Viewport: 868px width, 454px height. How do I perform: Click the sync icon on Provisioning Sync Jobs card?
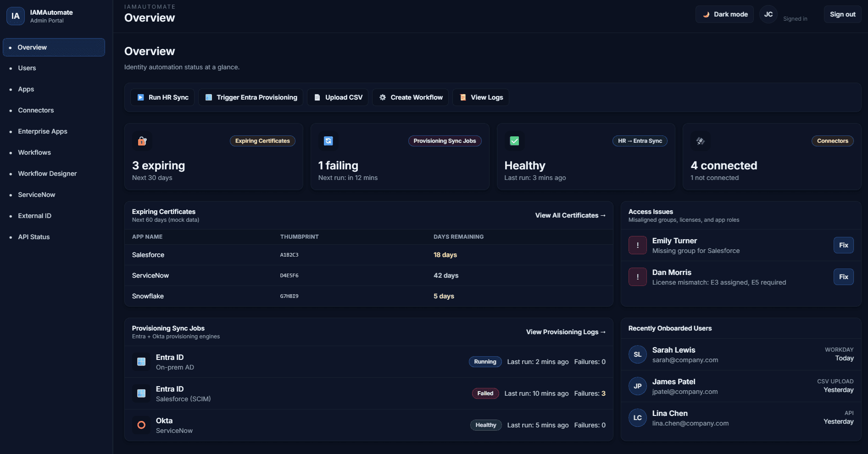pos(328,141)
